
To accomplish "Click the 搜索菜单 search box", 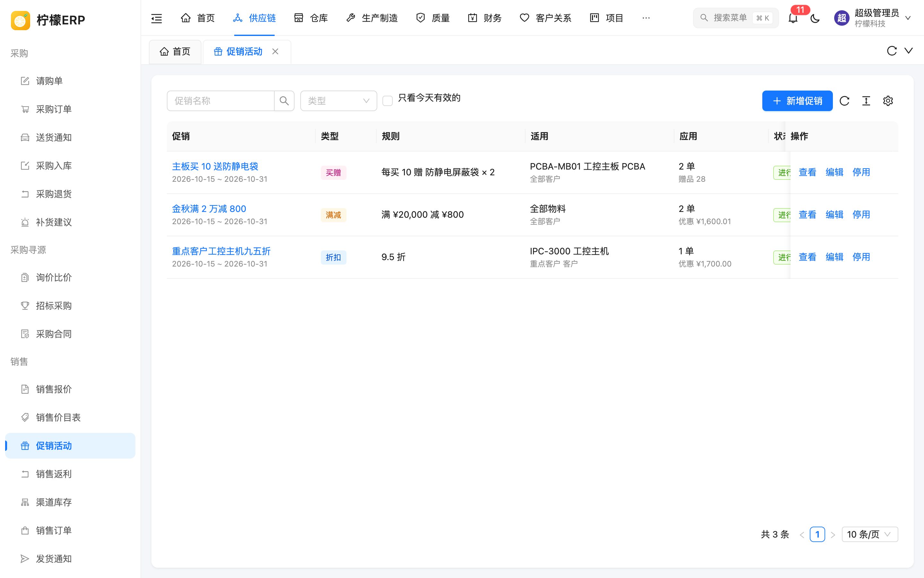I will (x=735, y=18).
